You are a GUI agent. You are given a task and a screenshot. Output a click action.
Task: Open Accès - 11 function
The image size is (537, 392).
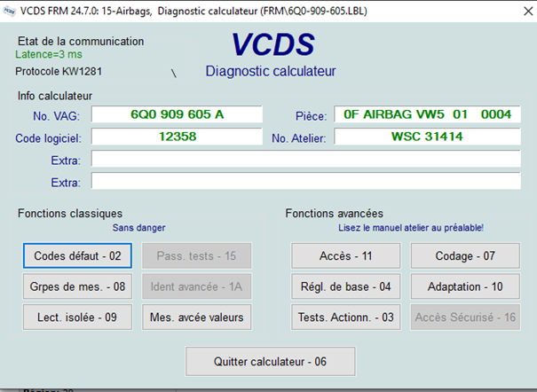346,255
